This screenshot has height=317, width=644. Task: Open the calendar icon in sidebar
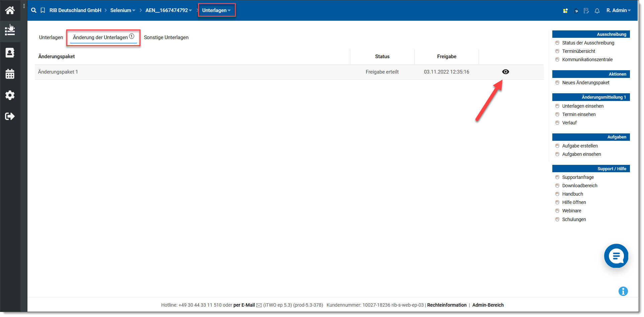10,74
